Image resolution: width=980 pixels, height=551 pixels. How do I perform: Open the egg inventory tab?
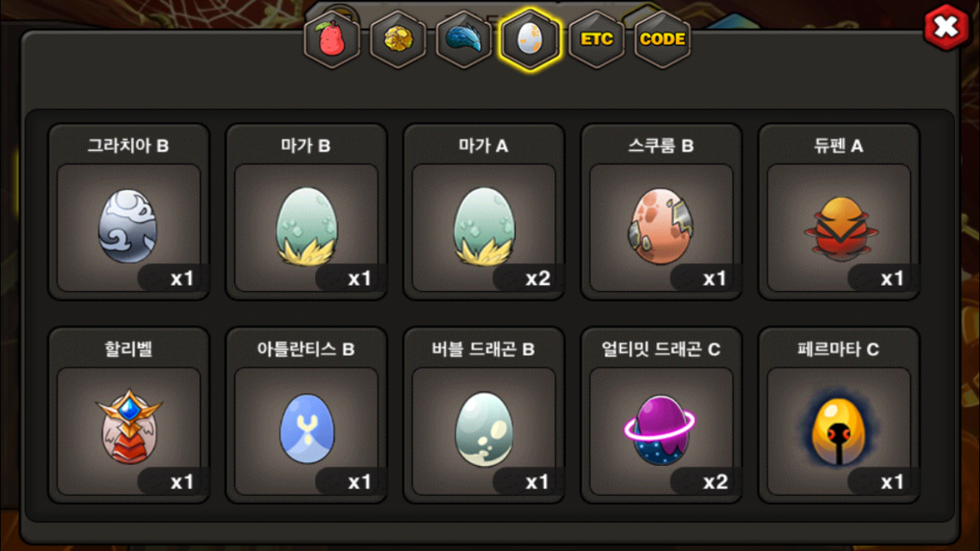[x=530, y=39]
